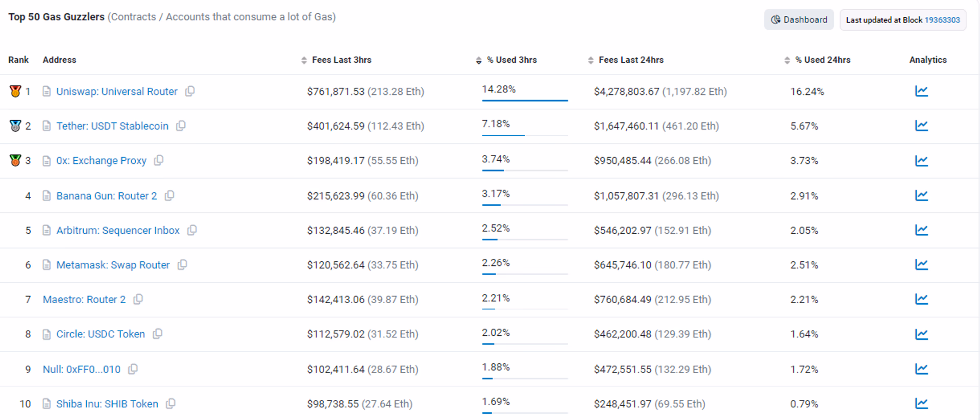Open analytics chart for Metamask: Swap Router
Viewport: 980px width, 420px height.
point(921,265)
